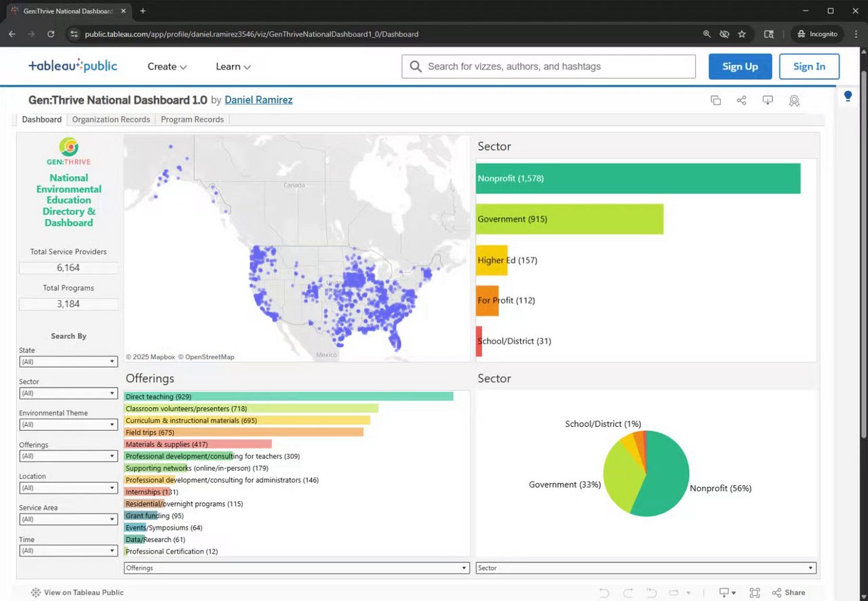Click the share icon beside the dashboard title
Screen dimensions: 868x601
[741, 100]
